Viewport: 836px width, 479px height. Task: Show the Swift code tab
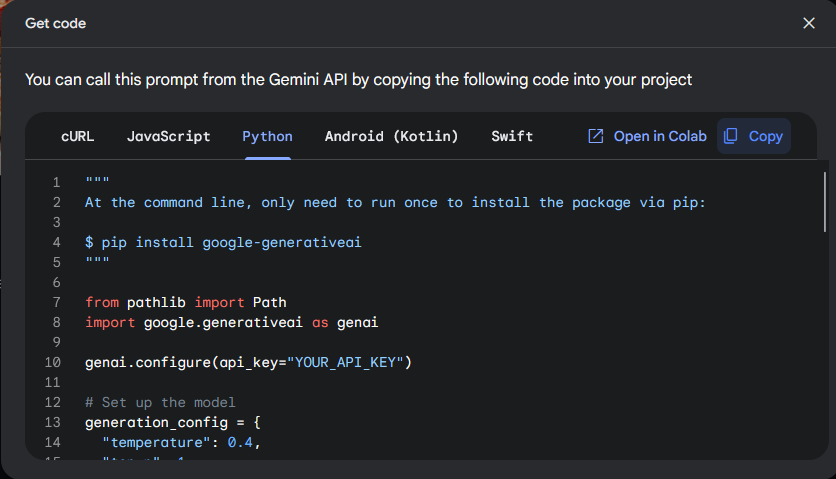[x=512, y=136]
